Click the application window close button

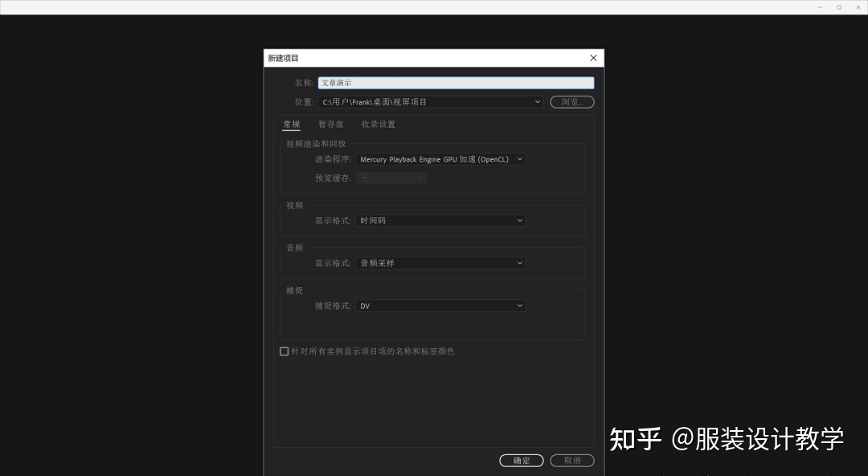[858, 7]
